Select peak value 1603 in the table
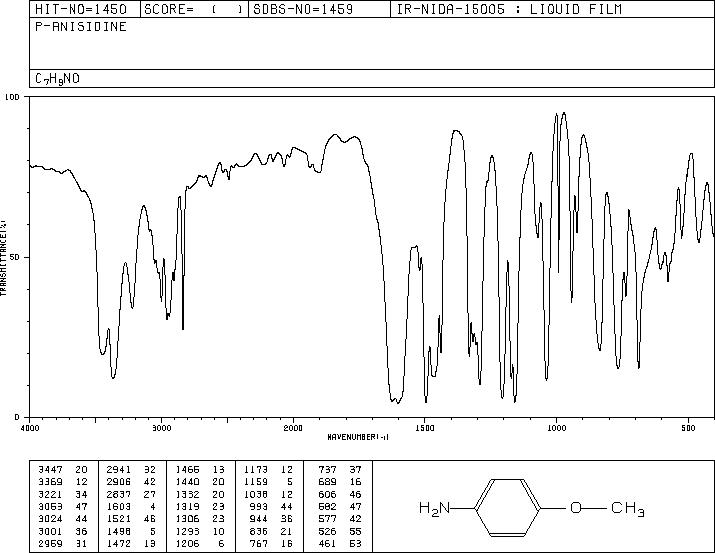715x553 pixels. [119, 506]
